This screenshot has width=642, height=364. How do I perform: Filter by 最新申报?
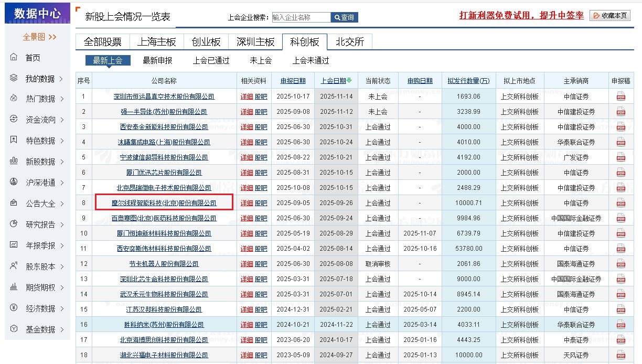(157, 60)
